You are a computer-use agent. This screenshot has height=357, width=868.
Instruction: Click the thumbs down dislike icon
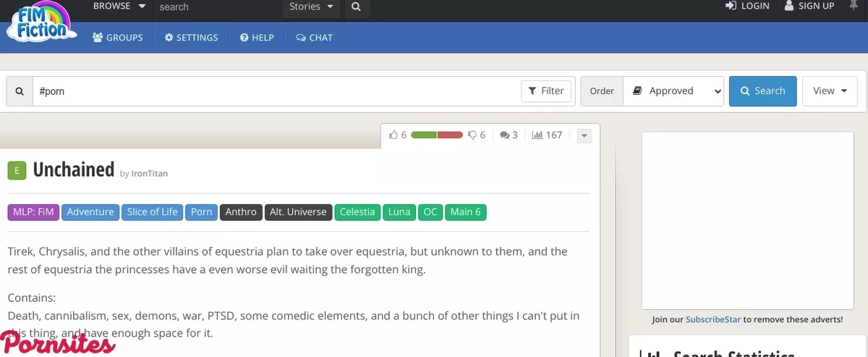click(472, 135)
